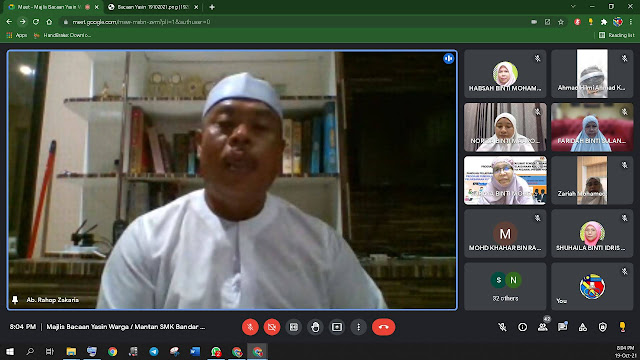This screenshot has height=360, width=640.
Task: Unmute the microphone button
Action: (250, 327)
